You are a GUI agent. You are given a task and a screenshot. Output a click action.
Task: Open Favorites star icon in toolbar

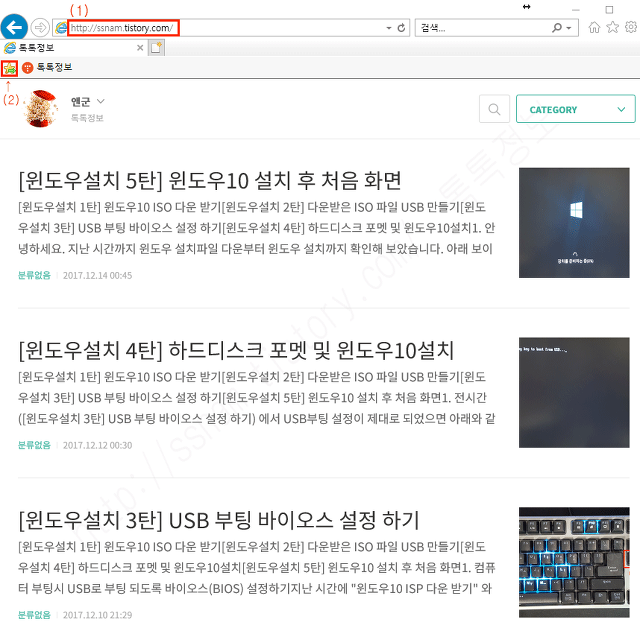(612, 27)
